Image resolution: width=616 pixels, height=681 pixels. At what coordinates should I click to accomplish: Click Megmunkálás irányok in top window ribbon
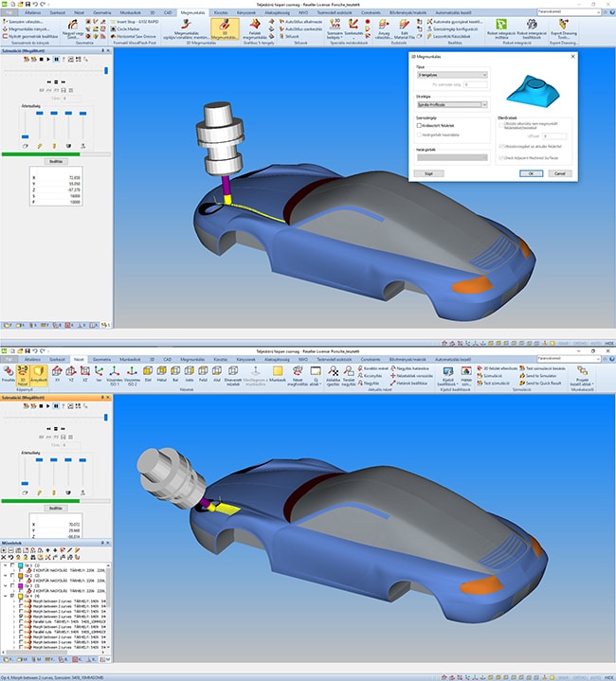point(28,28)
